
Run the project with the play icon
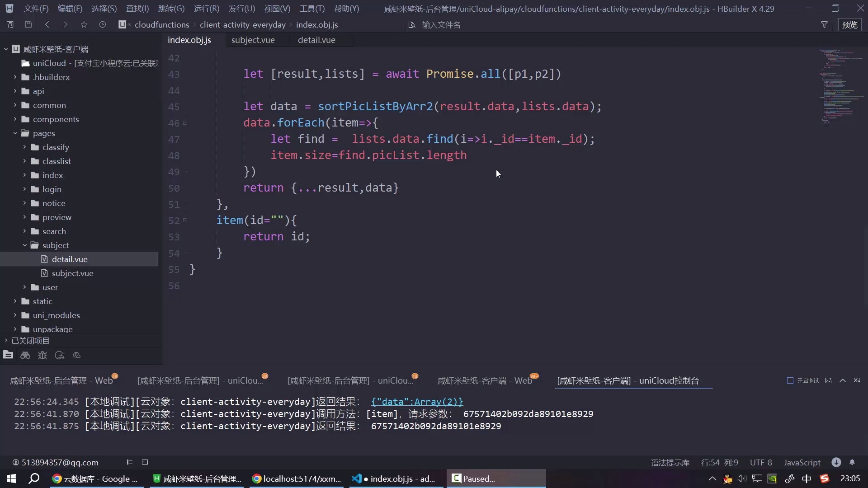click(103, 24)
